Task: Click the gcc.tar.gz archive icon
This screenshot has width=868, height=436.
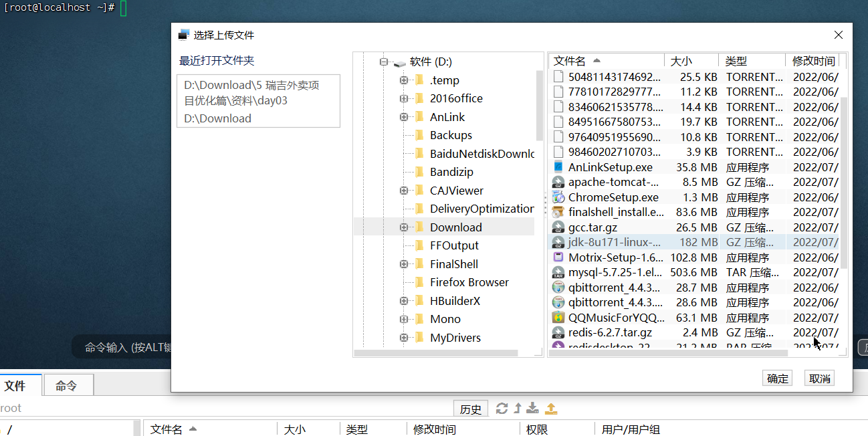Action: click(x=558, y=227)
